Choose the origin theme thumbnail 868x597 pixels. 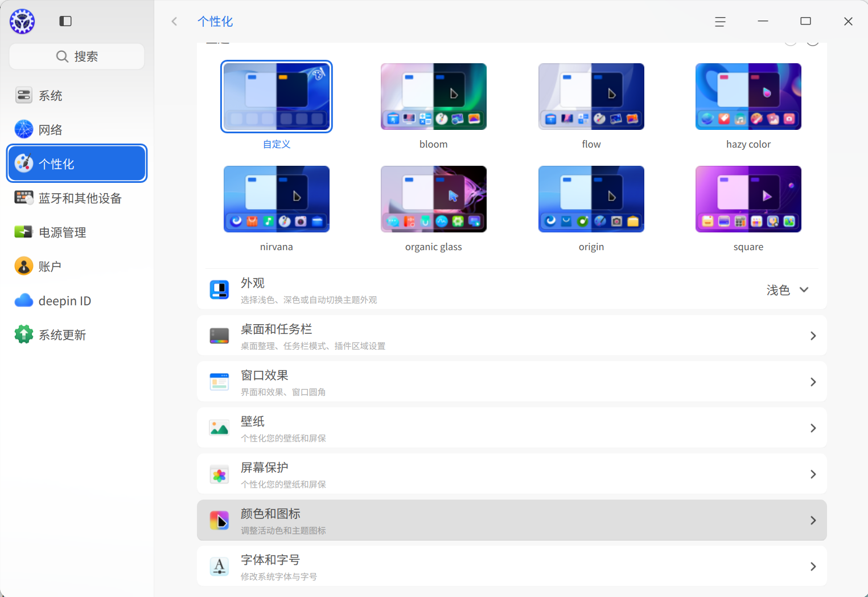[x=591, y=199]
